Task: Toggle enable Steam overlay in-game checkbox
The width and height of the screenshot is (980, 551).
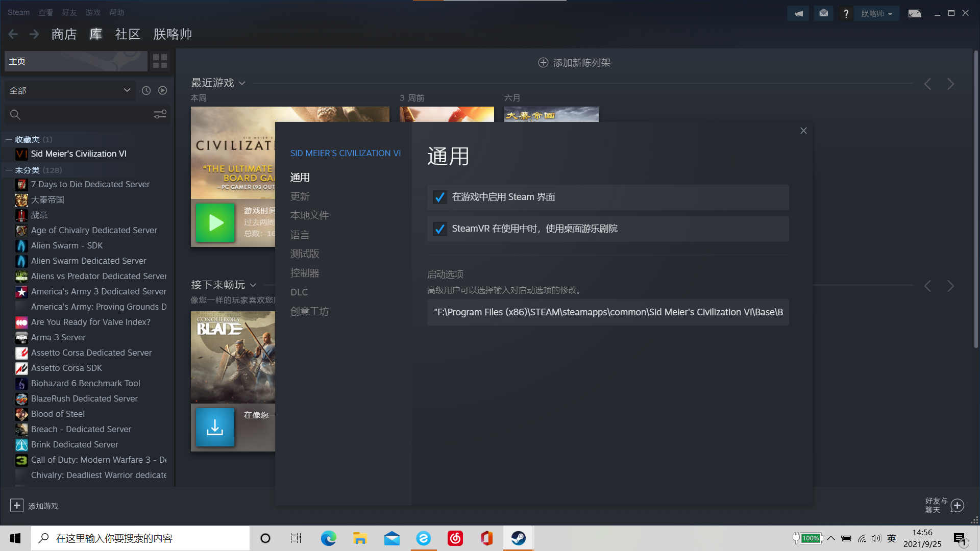Action: point(439,197)
